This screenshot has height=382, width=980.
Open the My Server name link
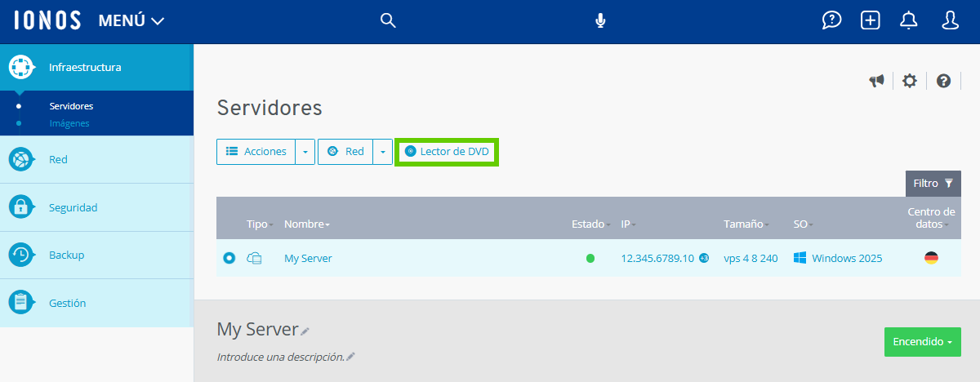tap(308, 258)
